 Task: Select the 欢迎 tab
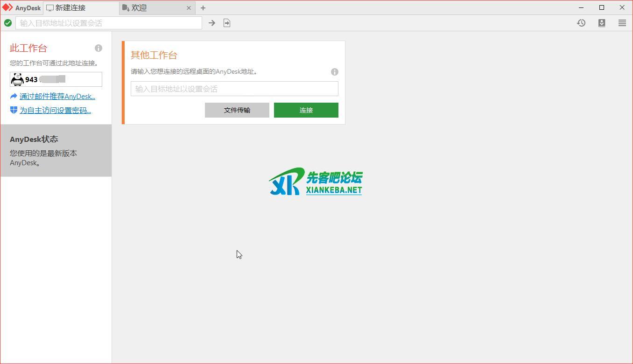point(138,8)
